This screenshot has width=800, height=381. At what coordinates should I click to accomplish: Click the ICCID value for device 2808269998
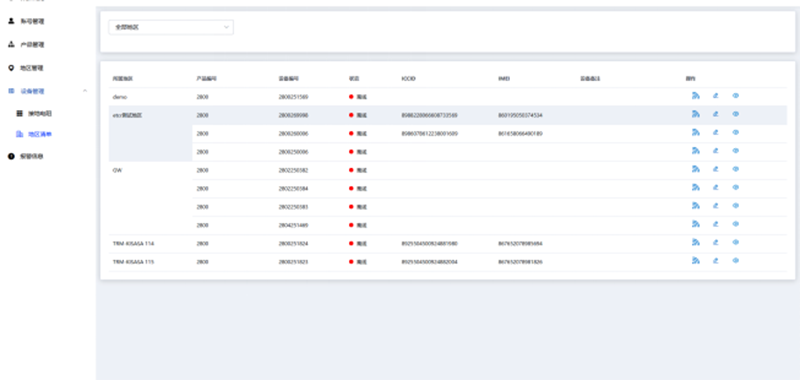(x=430, y=115)
